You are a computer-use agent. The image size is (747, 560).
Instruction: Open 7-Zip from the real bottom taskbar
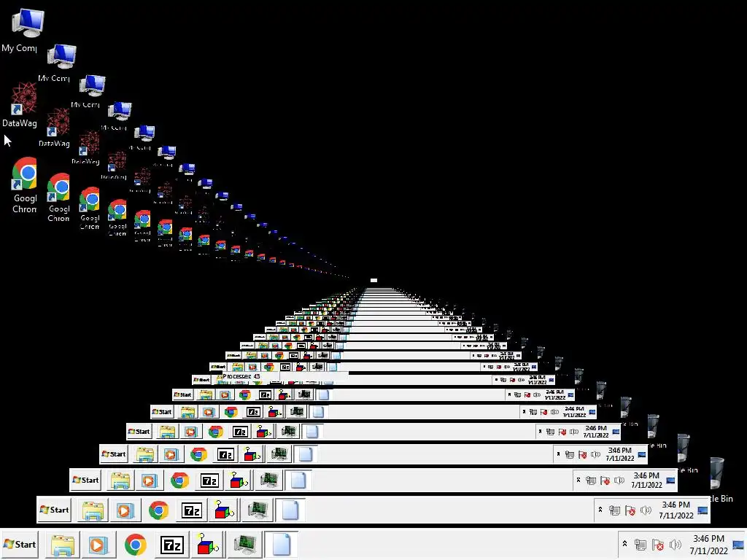tap(172, 544)
